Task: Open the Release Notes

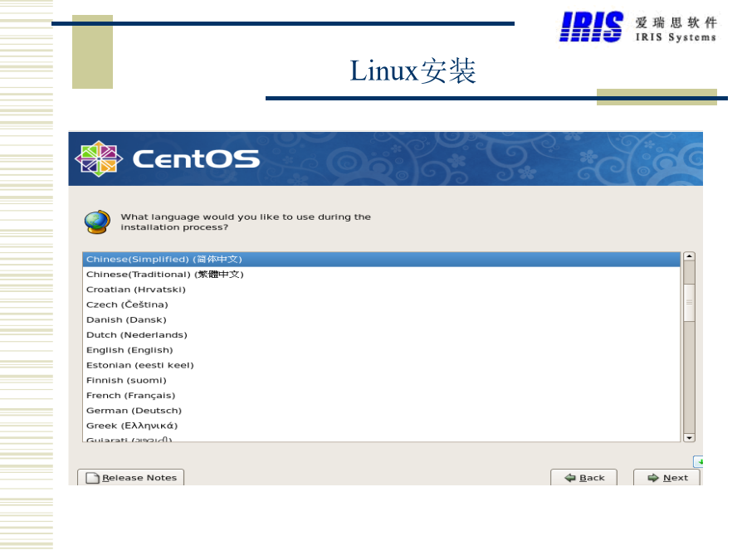Action: [x=130, y=478]
